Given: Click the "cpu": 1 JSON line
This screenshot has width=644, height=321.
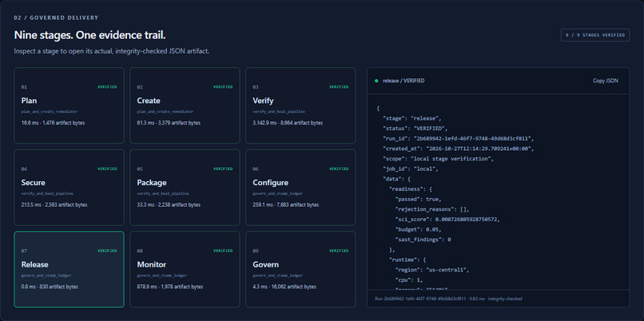Looking at the screenshot, I should (x=411, y=279).
